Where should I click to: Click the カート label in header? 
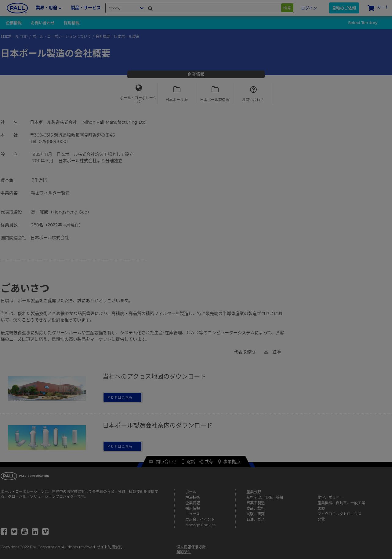383,7
